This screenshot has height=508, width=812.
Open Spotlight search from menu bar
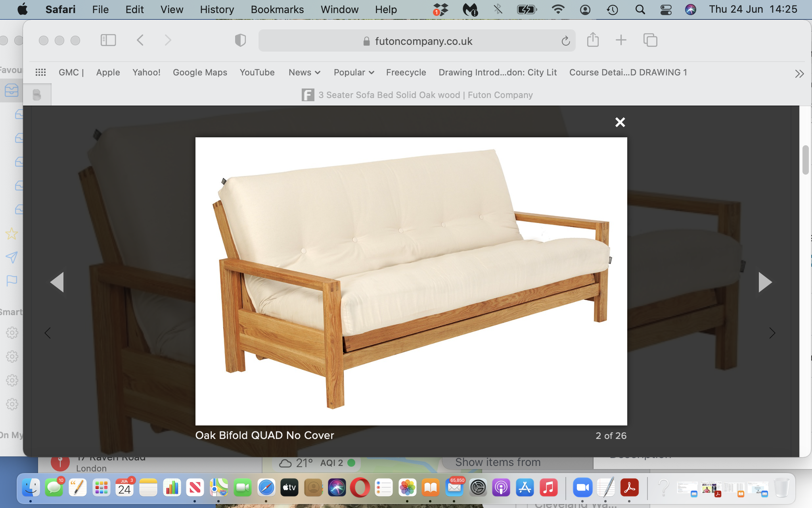click(x=640, y=9)
